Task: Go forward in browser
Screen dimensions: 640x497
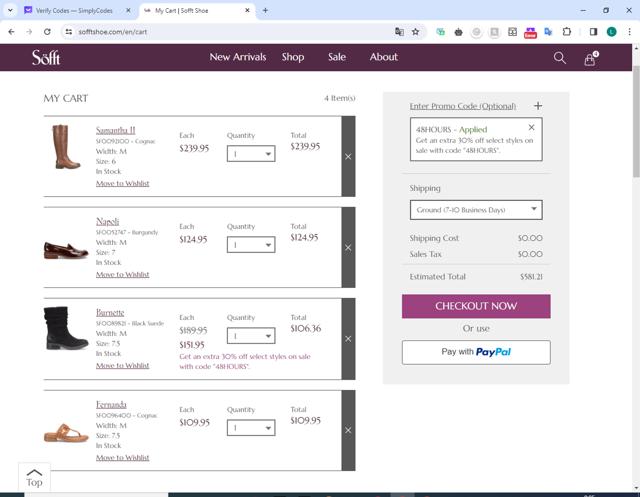Action: coord(29,31)
